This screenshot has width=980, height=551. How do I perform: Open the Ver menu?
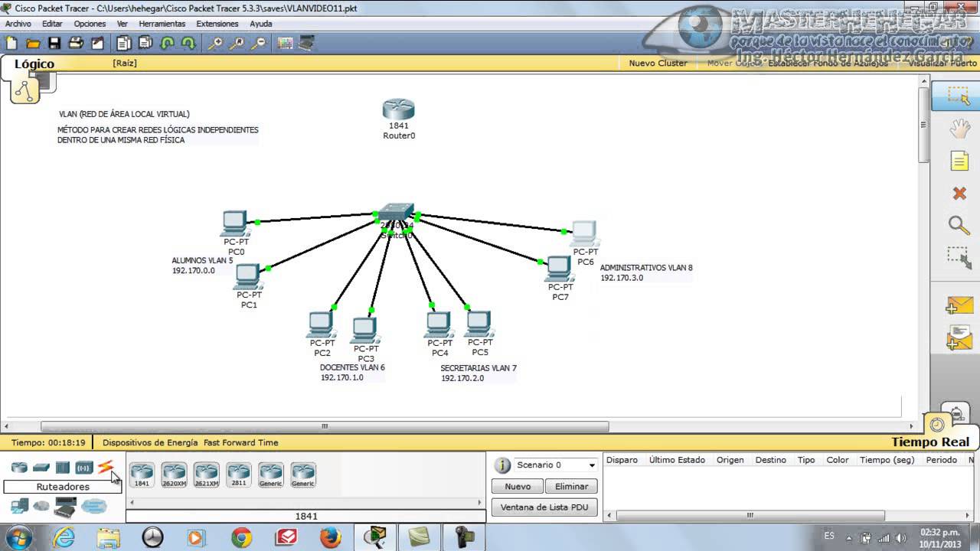tap(122, 24)
